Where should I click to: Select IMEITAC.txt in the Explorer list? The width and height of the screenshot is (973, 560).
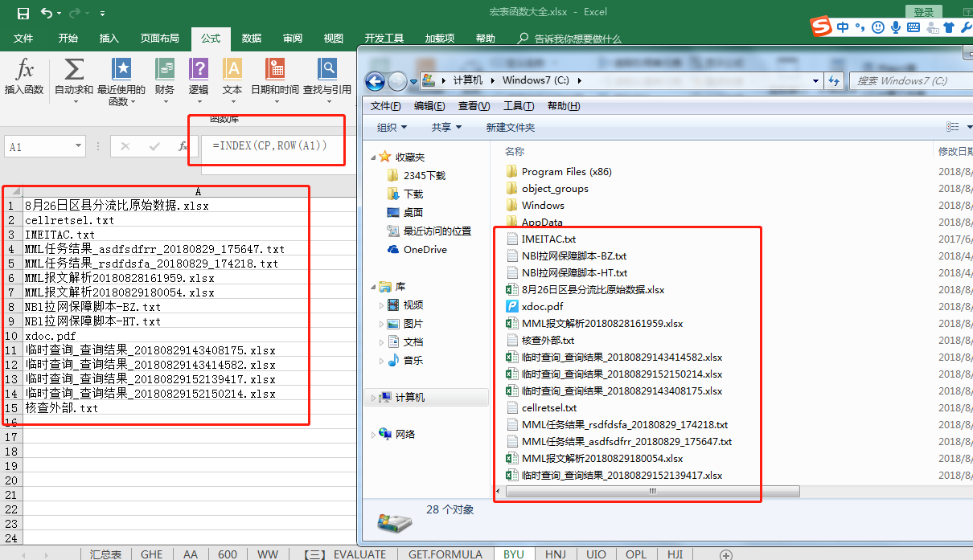click(540, 239)
